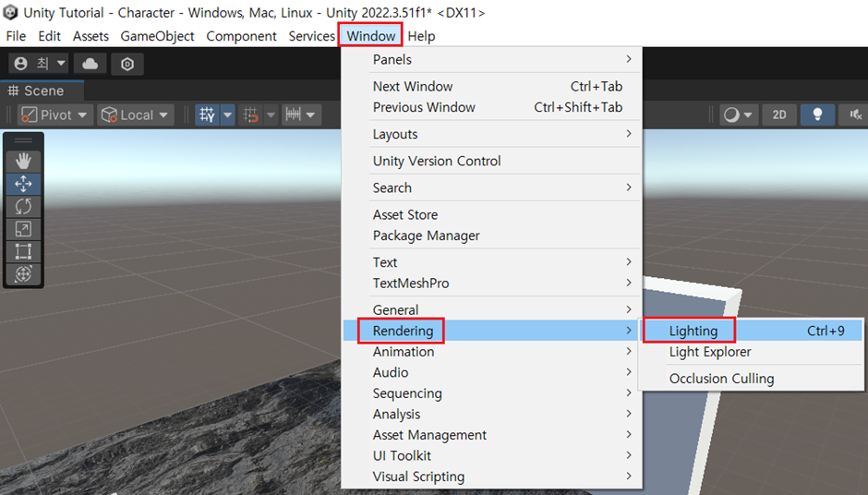
Task: Open the Help menu
Action: (421, 36)
